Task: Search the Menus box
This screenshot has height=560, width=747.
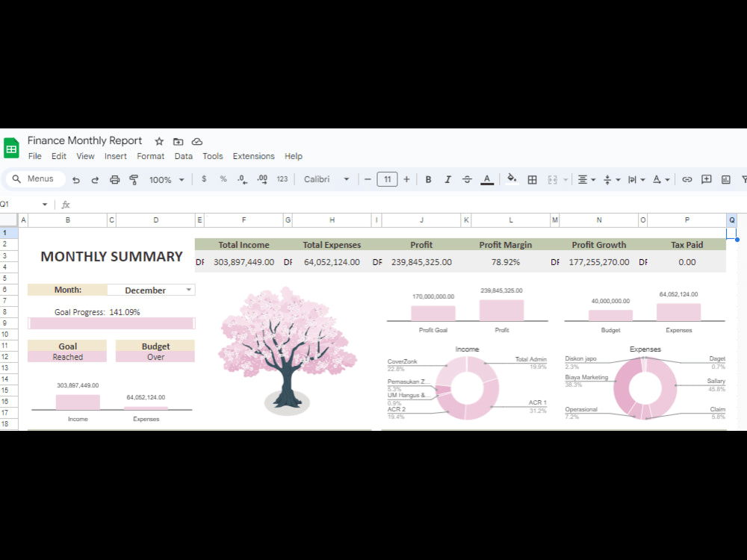Action: click(36, 179)
